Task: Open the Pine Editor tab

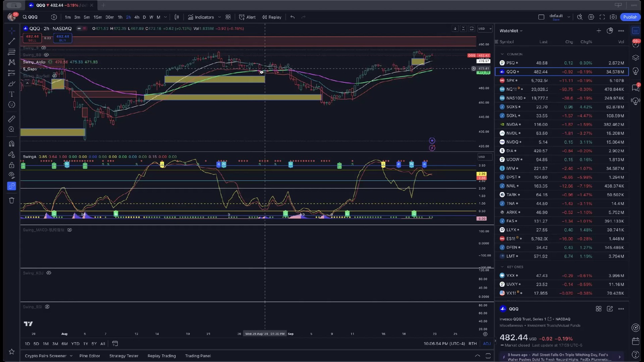Action: click(90, 356)
